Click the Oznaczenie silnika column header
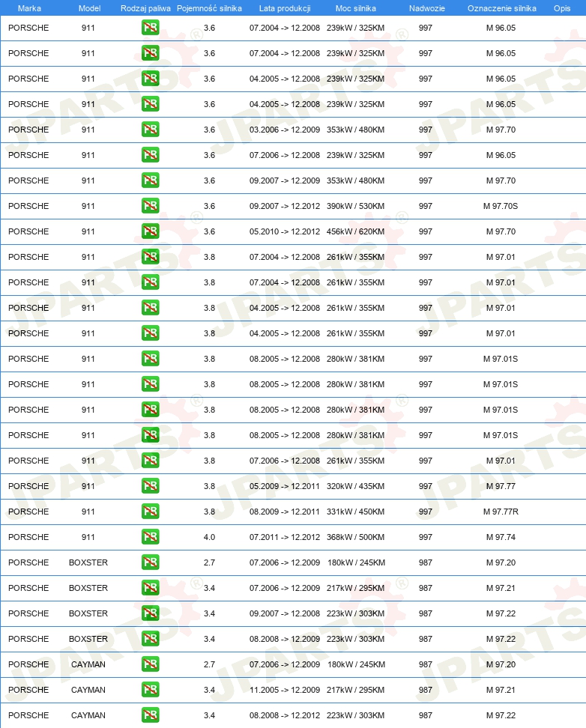This screenshot has height=728, width=586. coord(502,8)
